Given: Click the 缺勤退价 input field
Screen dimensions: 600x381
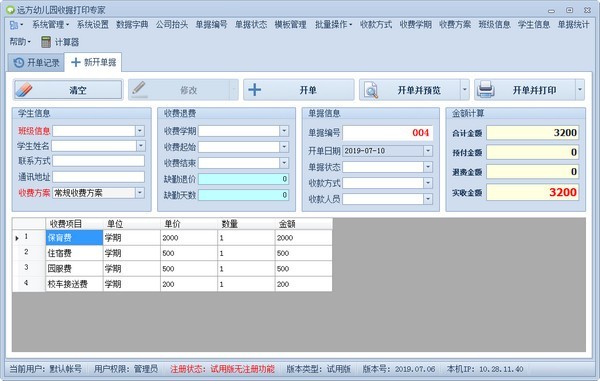Looking at the screenshot, I should pyautogui.click(x=243, y=179).
